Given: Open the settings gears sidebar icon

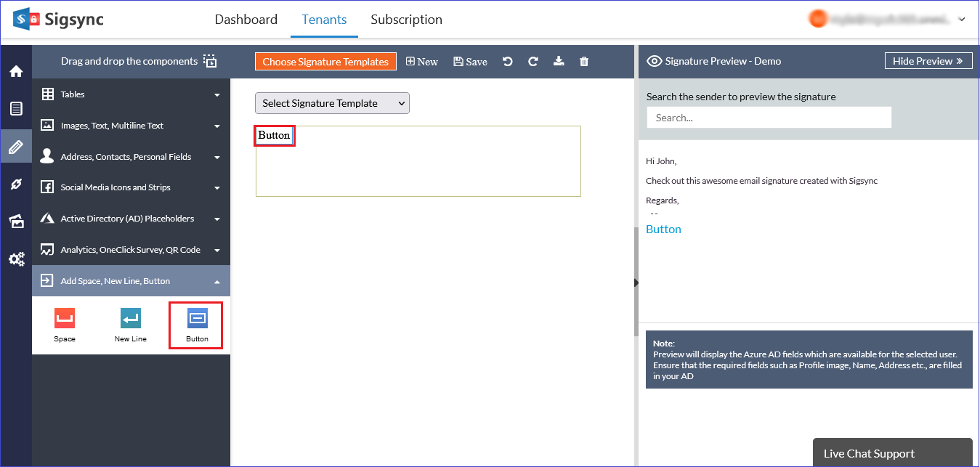Looking at the screenshot, I should coord(16,259).
